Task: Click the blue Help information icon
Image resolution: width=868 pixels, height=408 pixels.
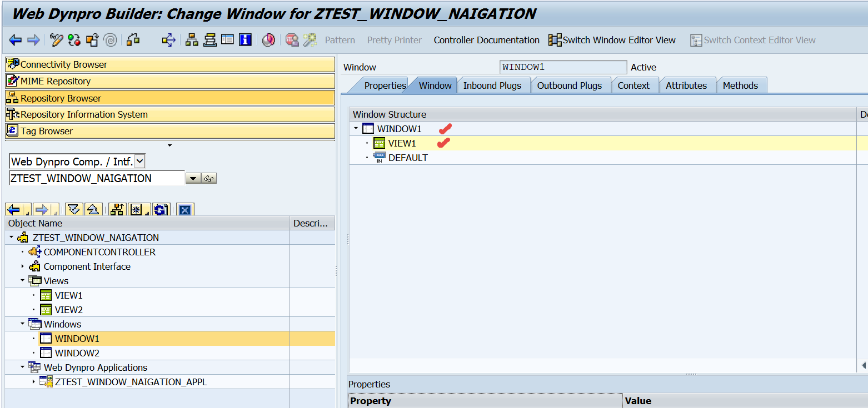Action: [x=245, y=40]
